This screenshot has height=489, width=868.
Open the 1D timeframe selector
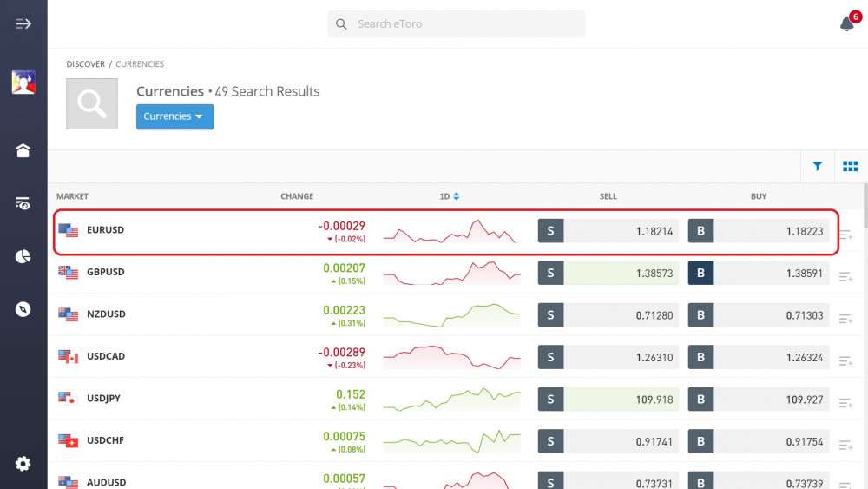[450, 196]
